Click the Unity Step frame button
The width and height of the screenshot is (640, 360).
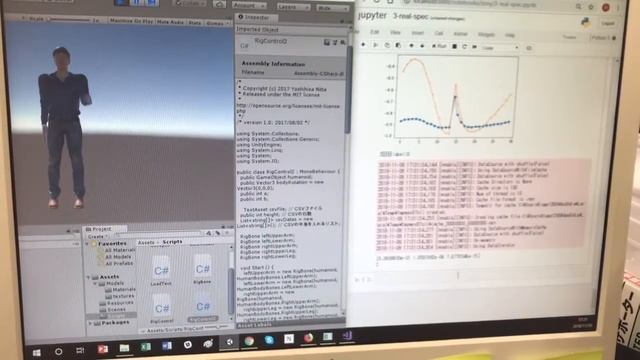[151, 2]
